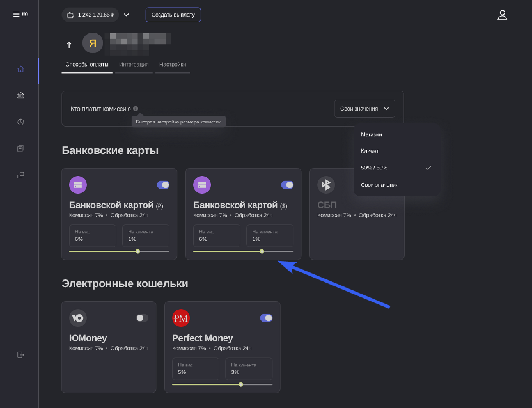
Task: Click the logout icon in sidebar
Action: point(20,355)
